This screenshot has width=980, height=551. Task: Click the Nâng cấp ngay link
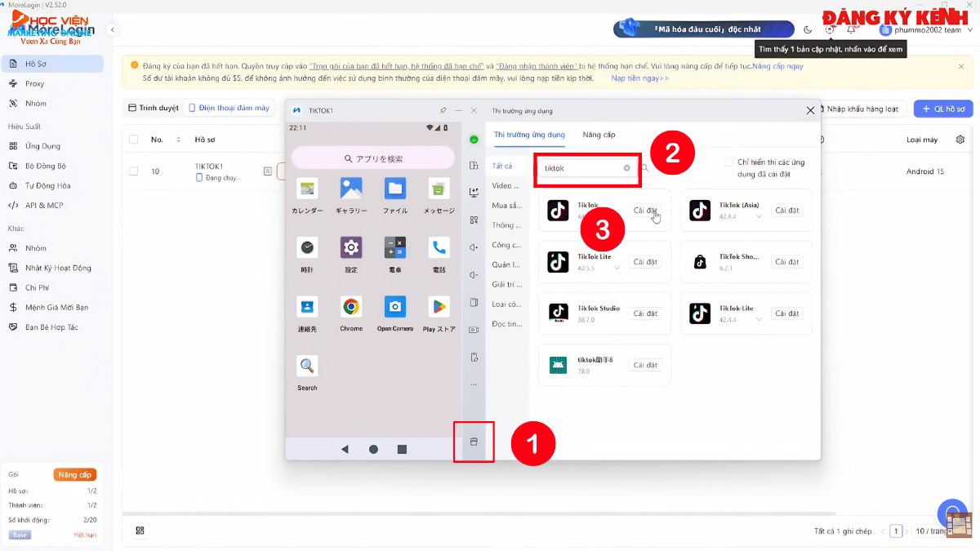tap(777, 66)
